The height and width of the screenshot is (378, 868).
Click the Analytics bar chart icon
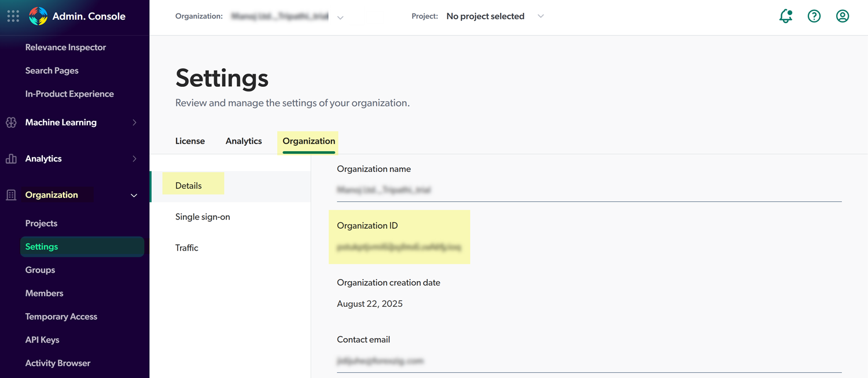point(11,159)
